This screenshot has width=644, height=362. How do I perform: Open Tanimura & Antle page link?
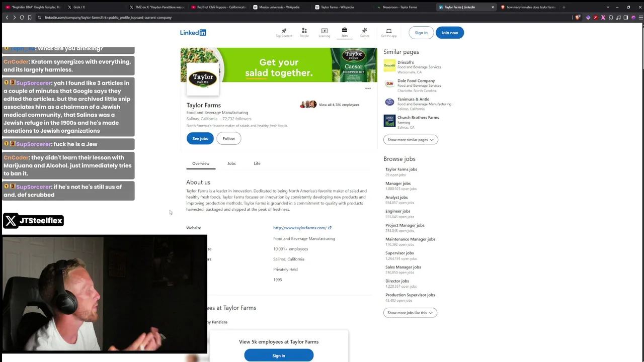pos(414,99)
